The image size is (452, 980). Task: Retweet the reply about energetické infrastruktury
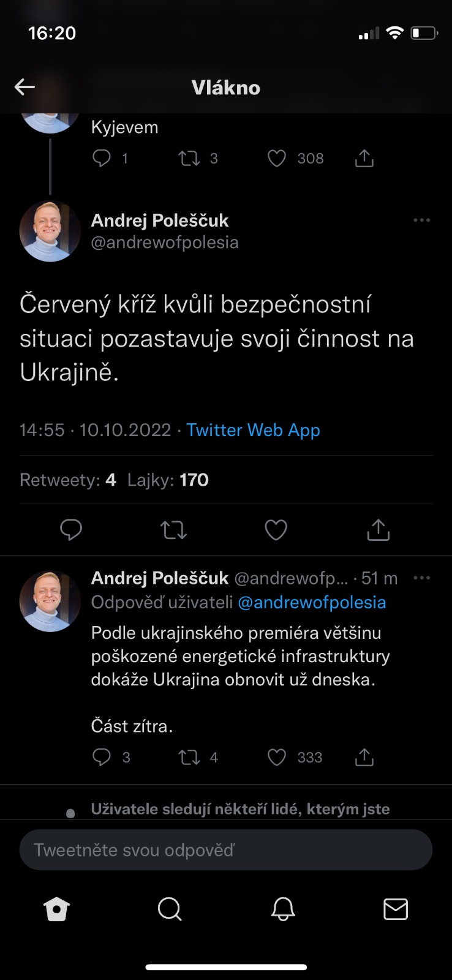click(189, 758)
